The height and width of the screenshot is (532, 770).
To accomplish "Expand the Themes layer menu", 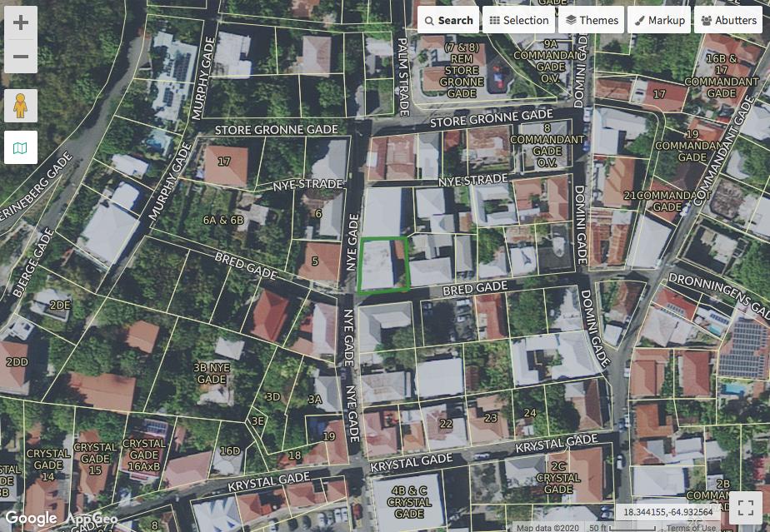I will pyautogui.click(x=591, y=20).
